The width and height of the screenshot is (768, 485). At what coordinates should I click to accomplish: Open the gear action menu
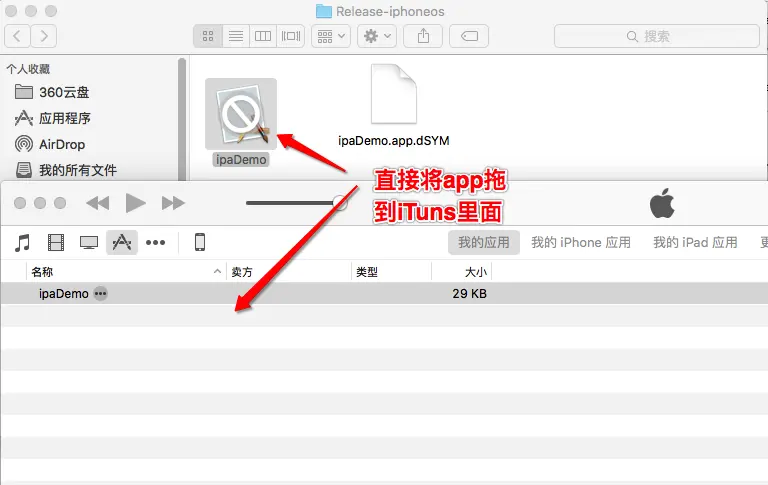click(x=377, y=36)
